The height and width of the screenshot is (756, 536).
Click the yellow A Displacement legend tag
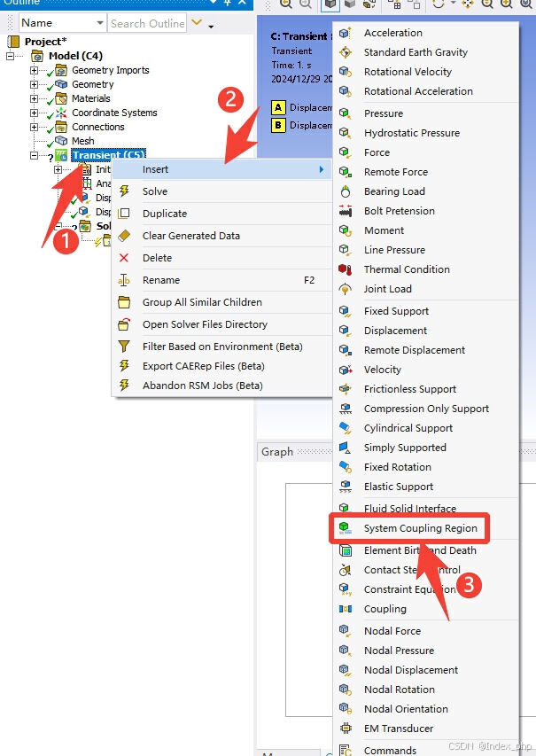[x=278, y=107]
